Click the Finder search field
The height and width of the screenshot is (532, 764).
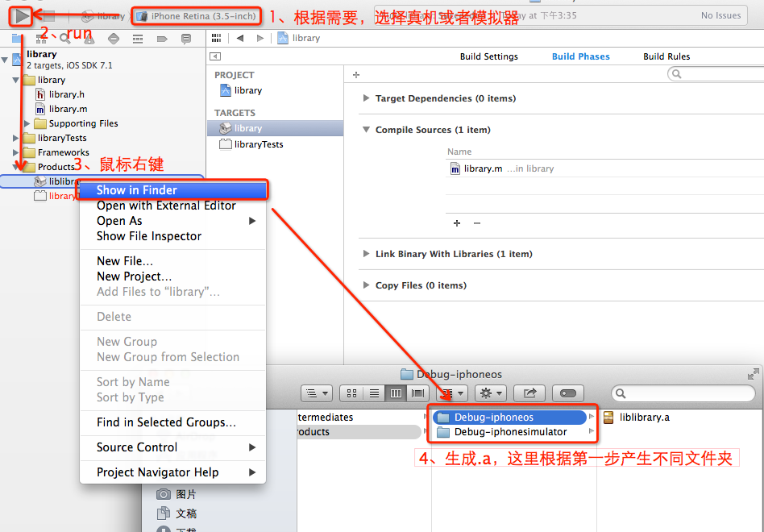pos(685,393)
